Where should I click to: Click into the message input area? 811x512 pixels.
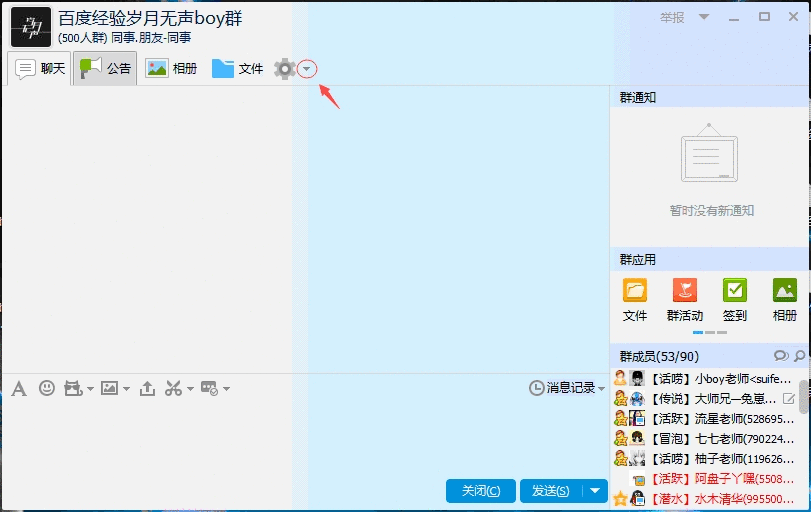(x=305, y=440)
